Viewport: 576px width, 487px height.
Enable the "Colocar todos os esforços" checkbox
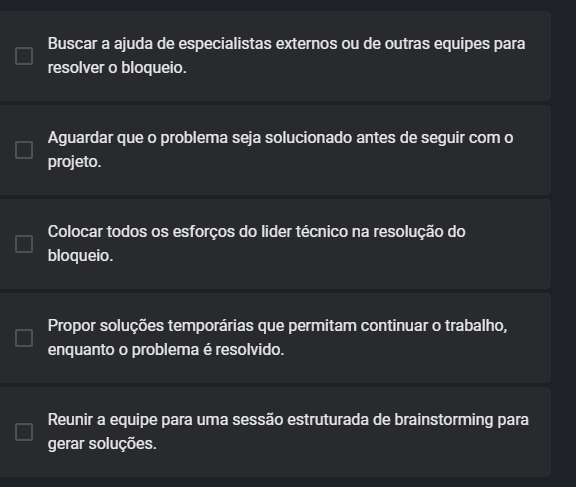24,244
